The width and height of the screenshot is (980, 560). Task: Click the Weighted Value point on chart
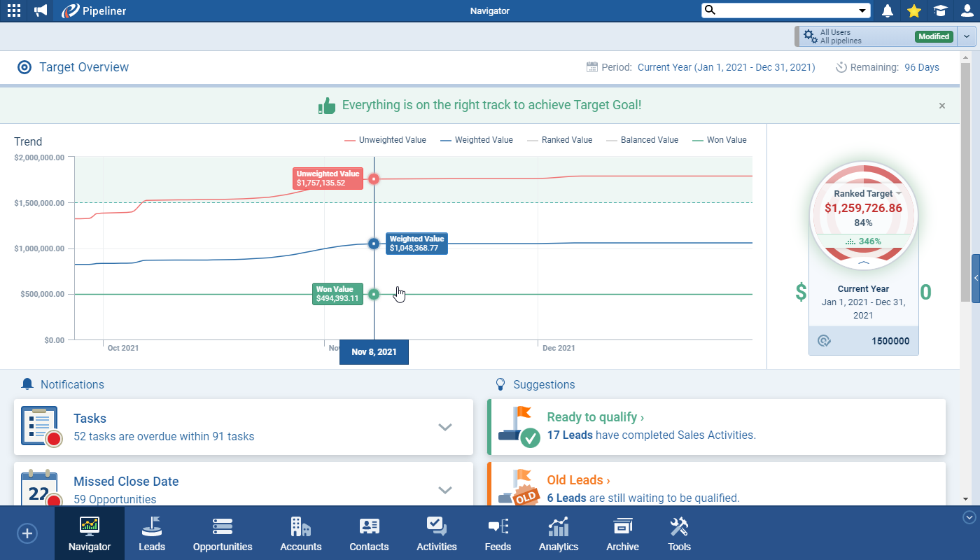click(374, 244)
